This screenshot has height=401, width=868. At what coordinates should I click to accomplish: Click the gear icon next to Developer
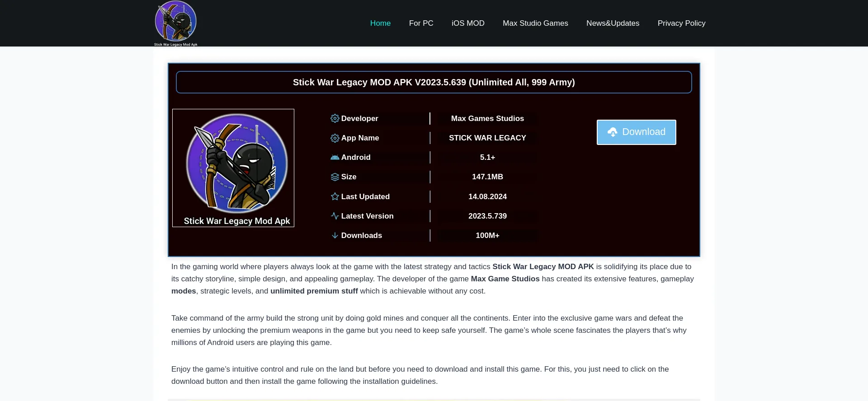click(335, 118)
